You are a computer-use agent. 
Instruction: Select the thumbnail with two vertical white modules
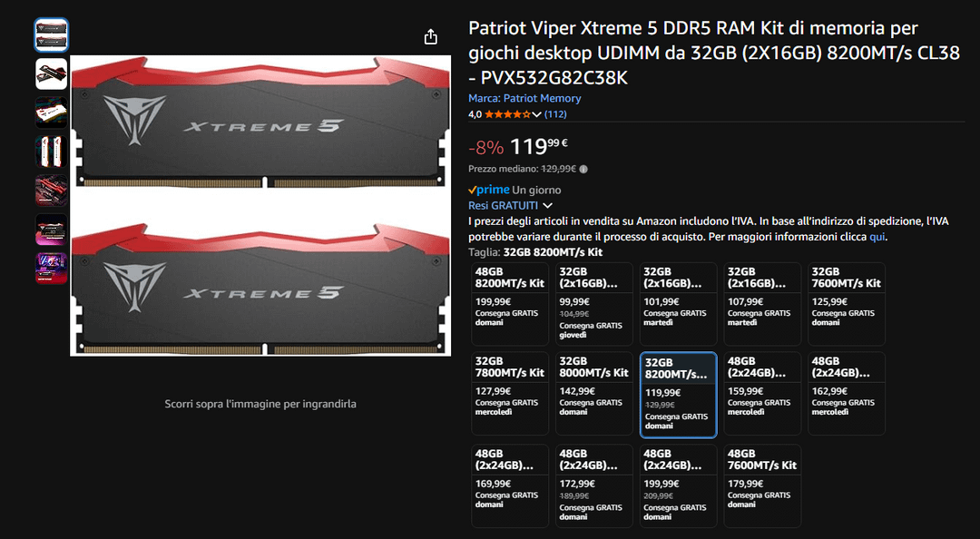[51, 152]
